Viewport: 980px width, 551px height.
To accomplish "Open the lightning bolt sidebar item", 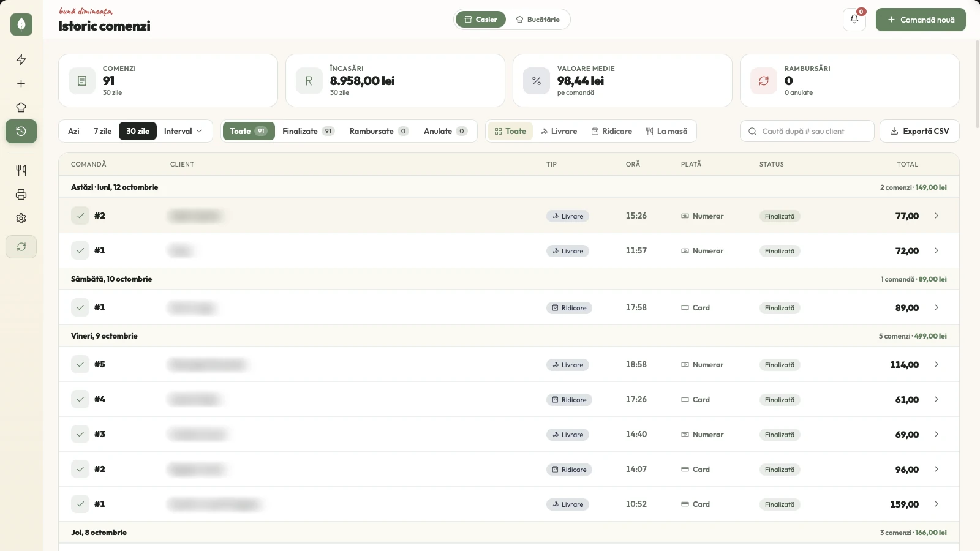I will [21, 59].
